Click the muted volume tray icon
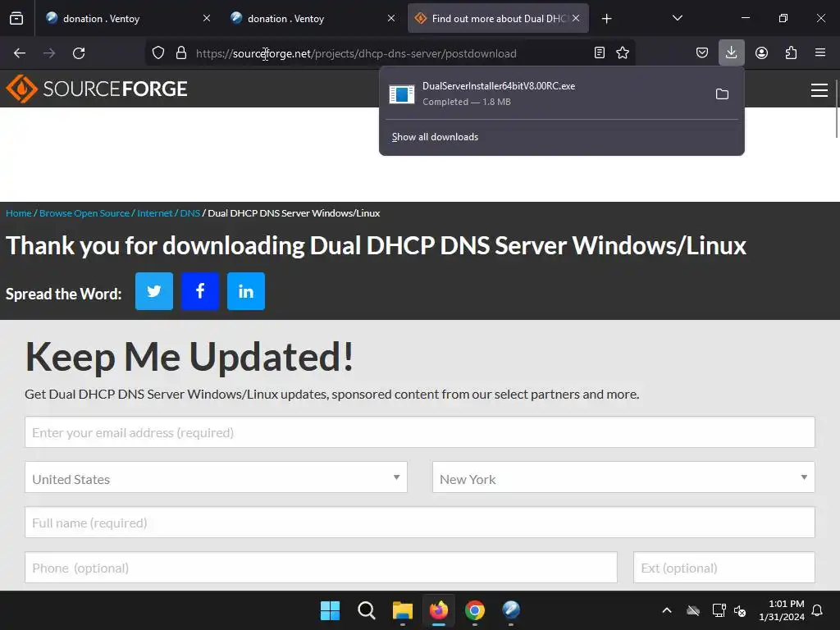840x630 pixels. (740, 610)
